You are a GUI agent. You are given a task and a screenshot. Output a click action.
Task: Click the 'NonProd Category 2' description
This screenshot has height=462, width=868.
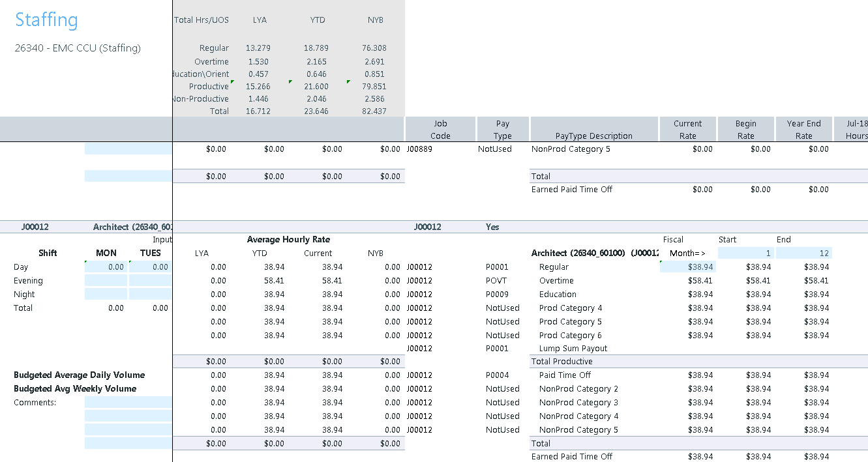(578, 389)
